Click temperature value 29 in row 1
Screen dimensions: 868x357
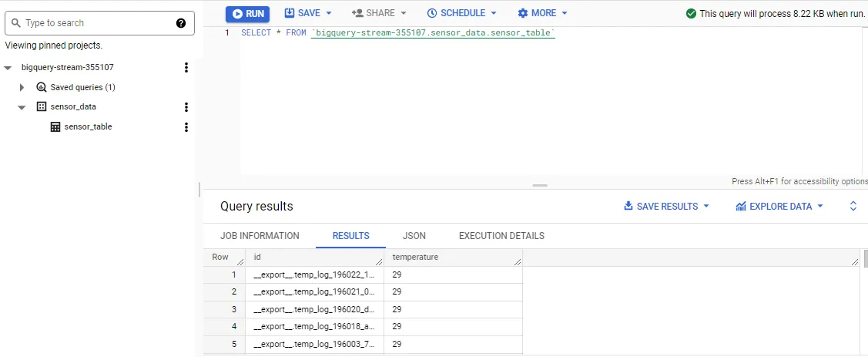(x=397, y=275)
